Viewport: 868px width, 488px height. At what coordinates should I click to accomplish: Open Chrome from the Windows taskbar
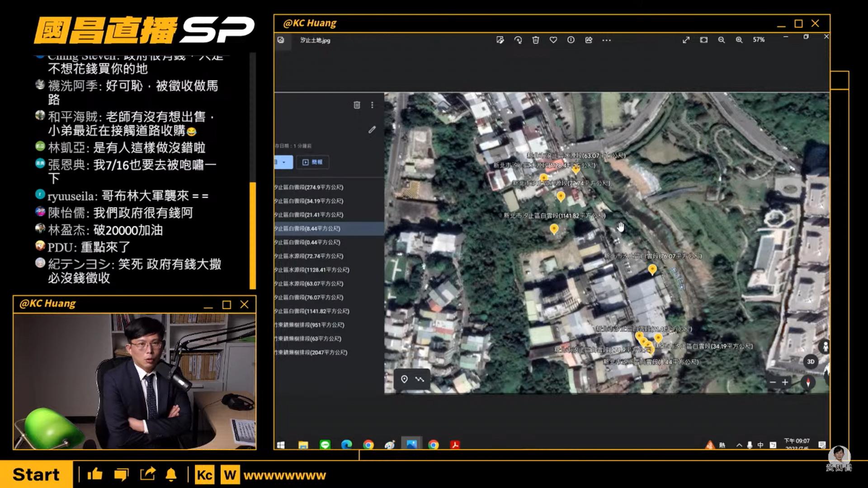pyautogui.click(x=368, y=445)
